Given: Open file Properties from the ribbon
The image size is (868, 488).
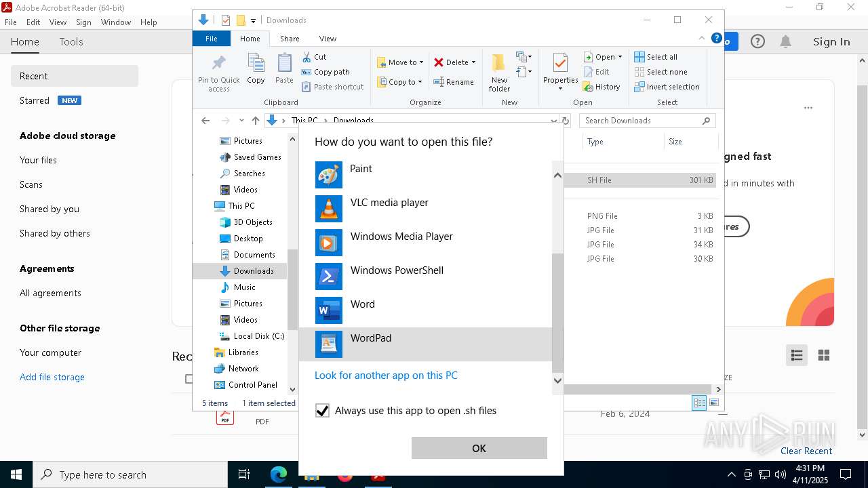Looking at the screenshot, I should [x=560, y=73].
